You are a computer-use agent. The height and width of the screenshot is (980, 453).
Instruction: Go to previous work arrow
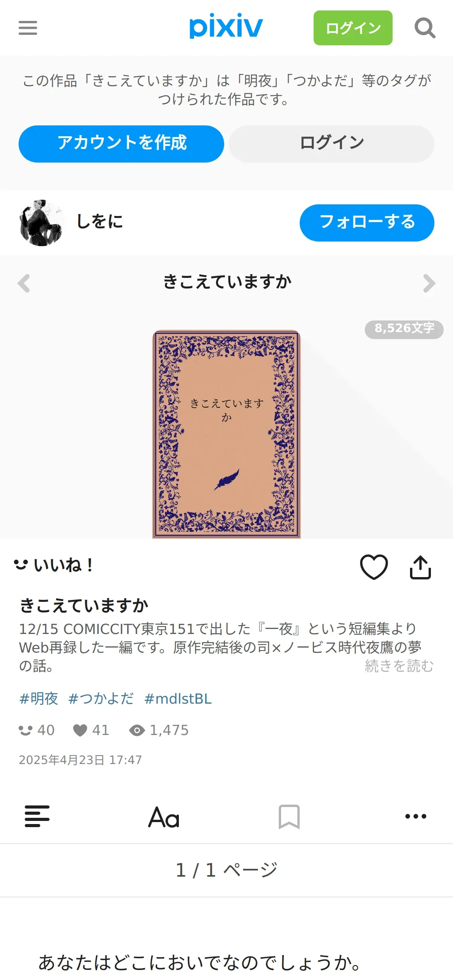pos(24,283)
